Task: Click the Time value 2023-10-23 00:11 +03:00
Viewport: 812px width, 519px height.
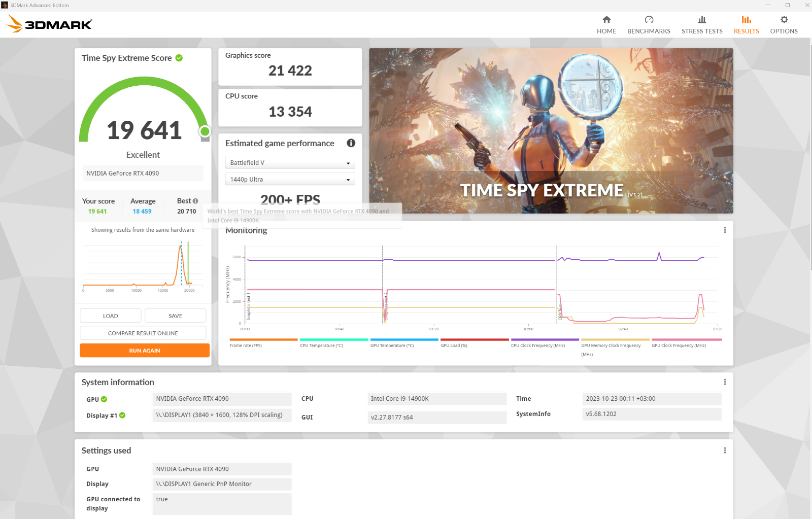Action: (x=652, y=399)
